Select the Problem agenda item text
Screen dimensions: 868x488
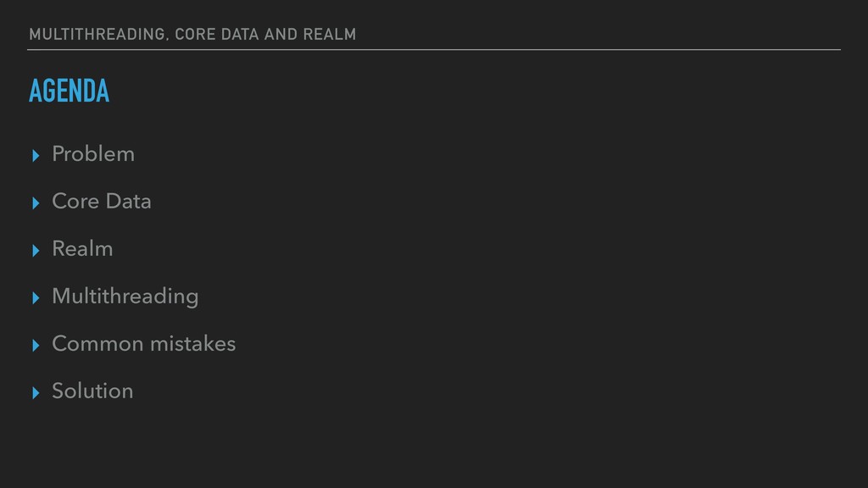[93, 154]
